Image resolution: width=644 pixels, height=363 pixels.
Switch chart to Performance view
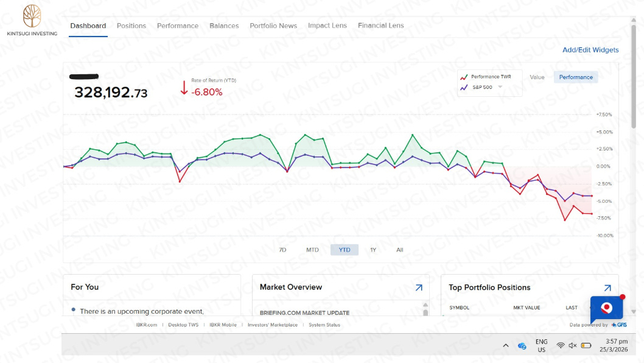pos(576,77)
